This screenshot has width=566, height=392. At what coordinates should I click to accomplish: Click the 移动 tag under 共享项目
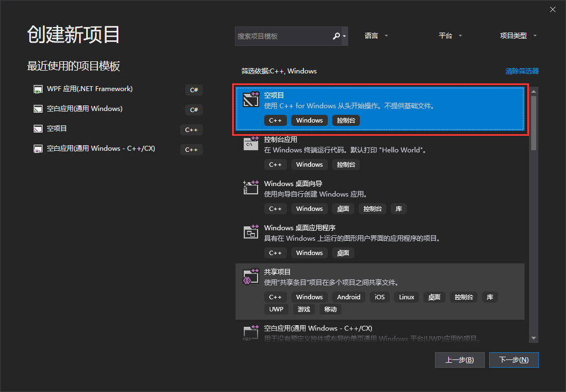(x=331, y=309)
